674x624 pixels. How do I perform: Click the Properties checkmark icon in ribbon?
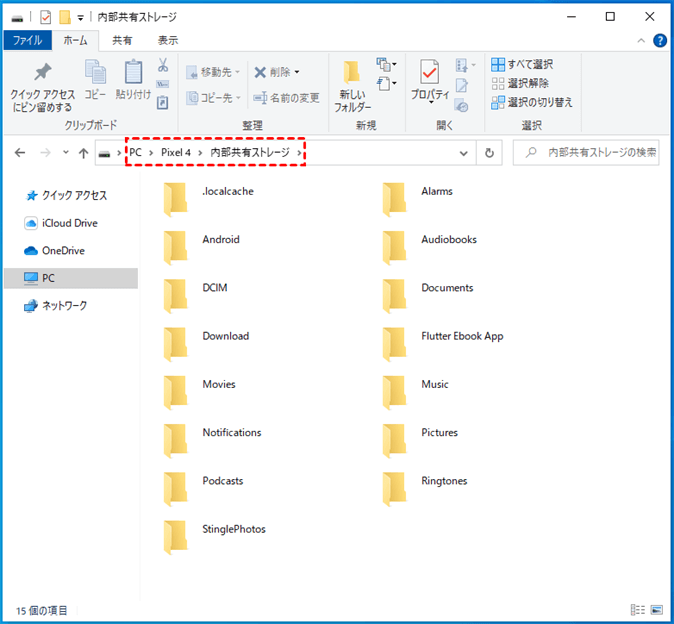click(429, 73)
